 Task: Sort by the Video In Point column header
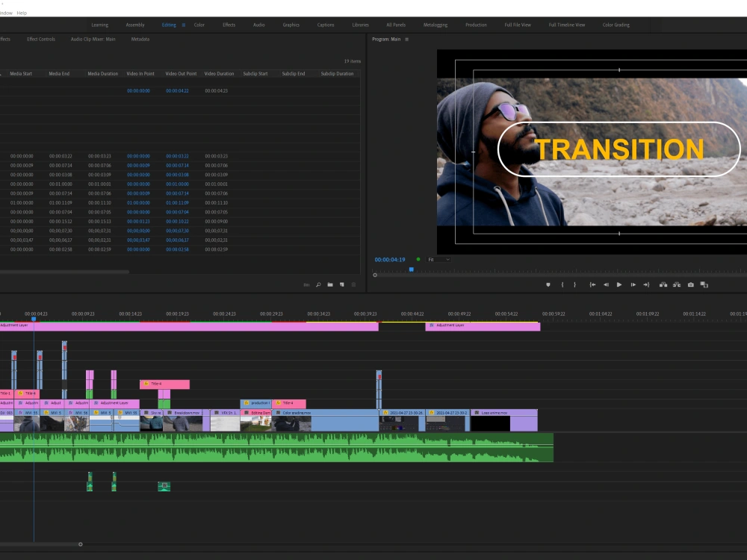pyautogui.click(x=140, y=74)
